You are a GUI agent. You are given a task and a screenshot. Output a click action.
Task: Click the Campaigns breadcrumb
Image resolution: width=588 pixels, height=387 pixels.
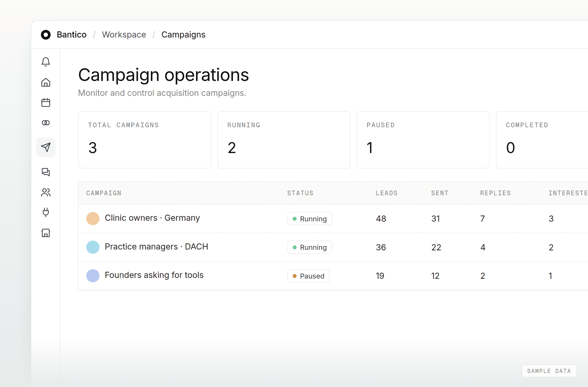[x=183, y=35]
